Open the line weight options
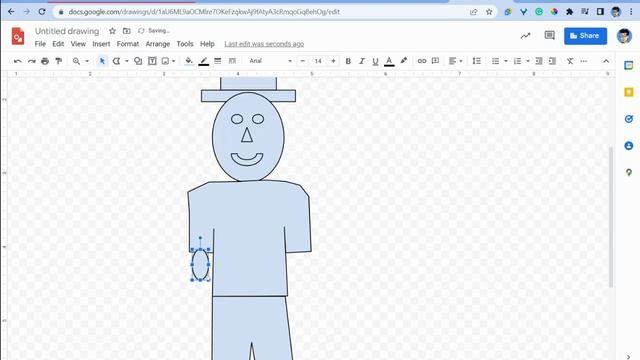Viewport: 640px width, 360px height. (218, 61)
